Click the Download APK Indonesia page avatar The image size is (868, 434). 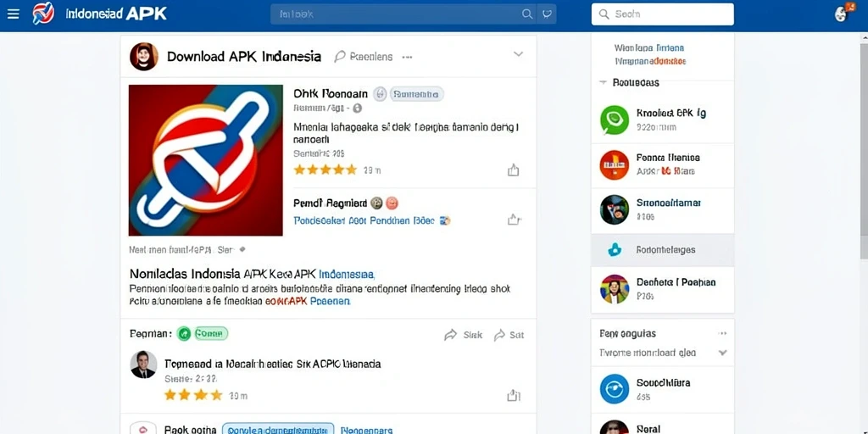coord(144,57)
